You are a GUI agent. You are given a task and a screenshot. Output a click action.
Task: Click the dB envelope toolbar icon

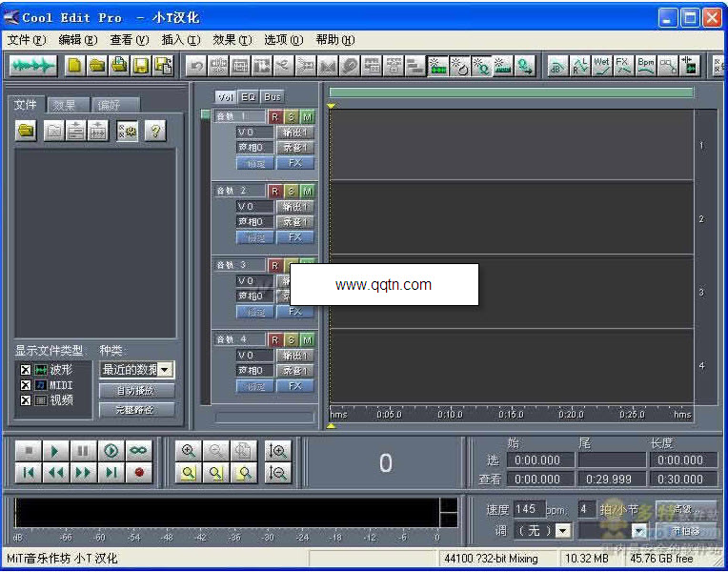[x=557, y=66]
